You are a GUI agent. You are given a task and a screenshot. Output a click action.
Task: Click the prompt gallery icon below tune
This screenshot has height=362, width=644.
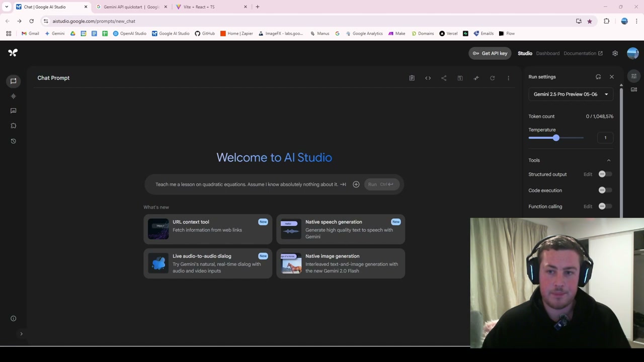634,89
